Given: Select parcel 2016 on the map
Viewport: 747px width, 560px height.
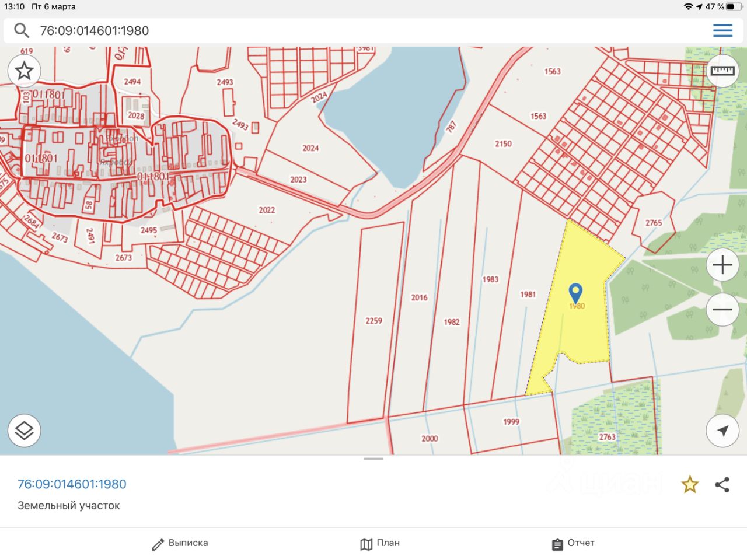Looking at the screenshot, I should click(x=419, y=297).
